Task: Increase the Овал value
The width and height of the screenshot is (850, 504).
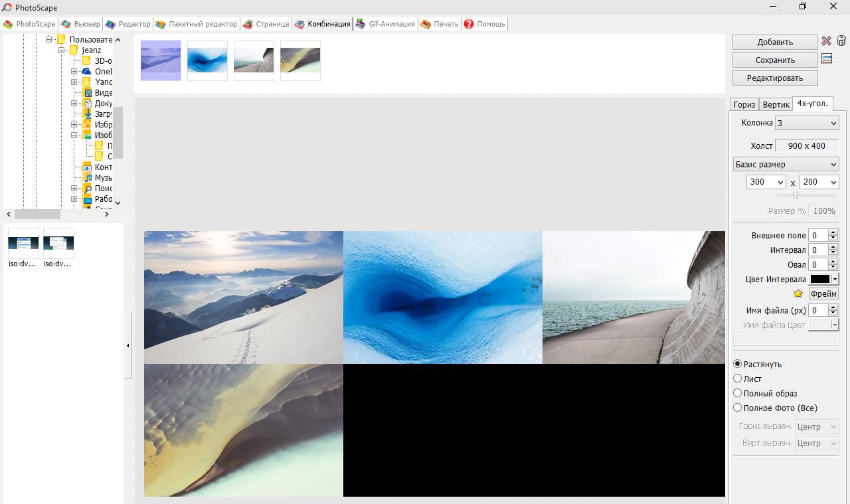Action: 833,262
